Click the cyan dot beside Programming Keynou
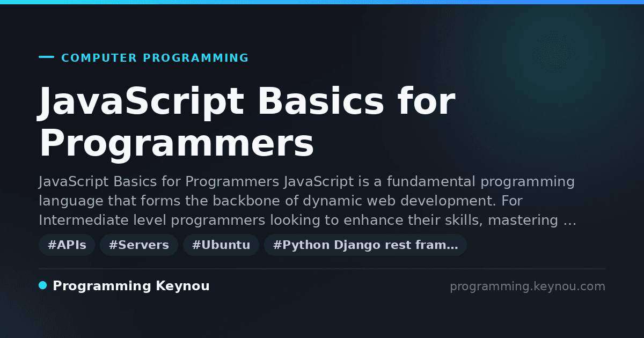Image resolution: width=644 pixels, height=338 pixels. (x=43, y=285)
